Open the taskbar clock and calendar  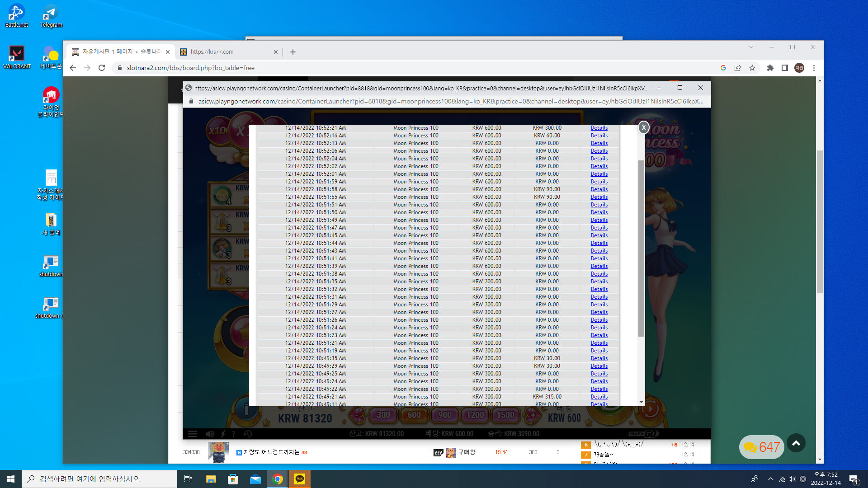coord(826,479)
